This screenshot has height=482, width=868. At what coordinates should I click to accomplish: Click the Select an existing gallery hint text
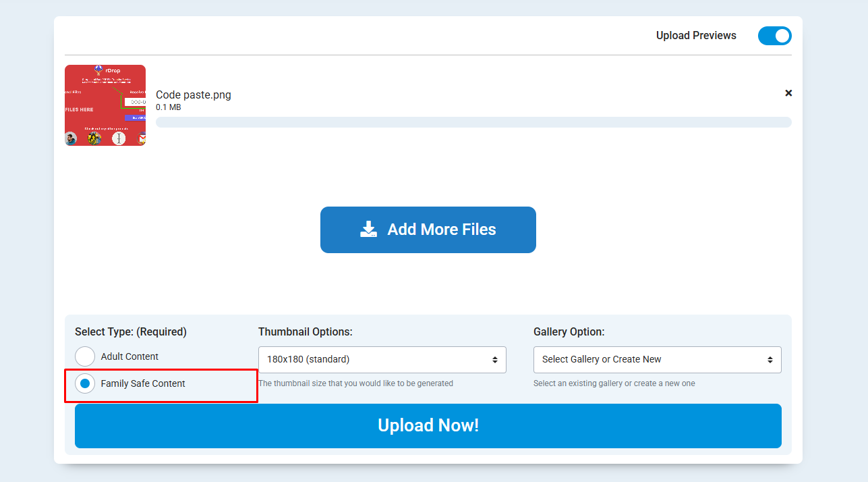[x=614, y=383]
